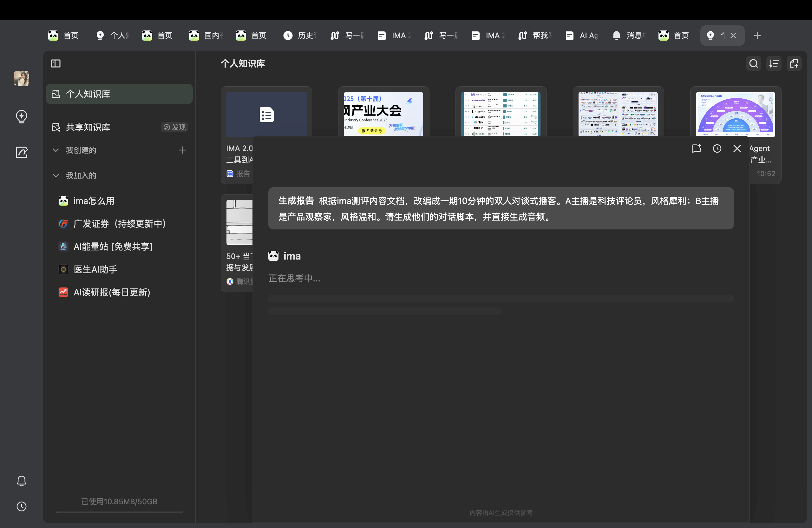Click the add file import icon
The height and width of the screenshot is (528, 812).
(x=794, y=63)
